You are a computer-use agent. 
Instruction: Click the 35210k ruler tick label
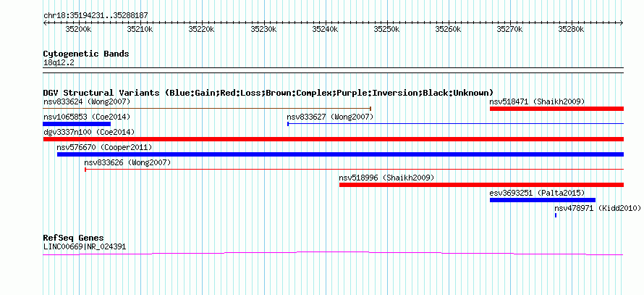[140, 29]
